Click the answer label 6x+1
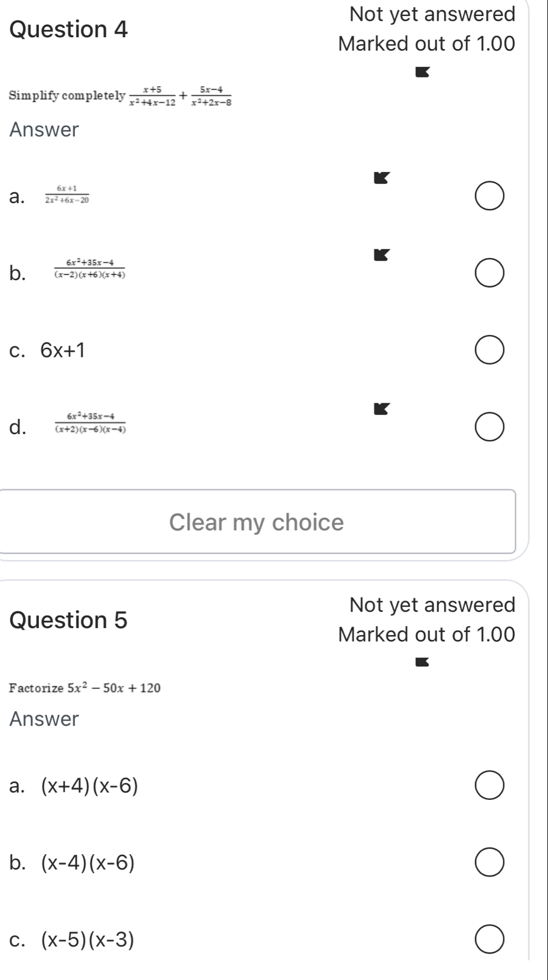Screen dimensions: 548x980 [63, 350]
